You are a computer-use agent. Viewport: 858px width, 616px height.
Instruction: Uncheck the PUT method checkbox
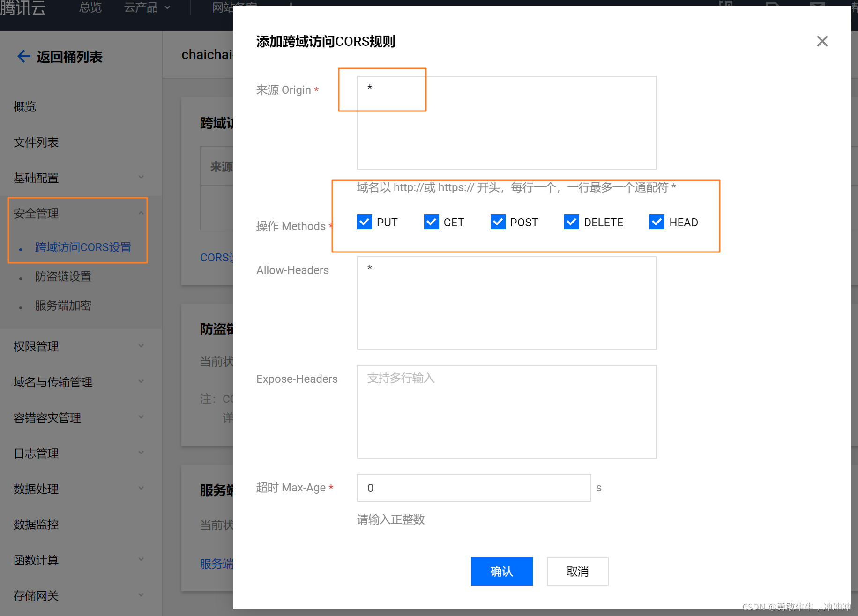click(x=364, y=222)
